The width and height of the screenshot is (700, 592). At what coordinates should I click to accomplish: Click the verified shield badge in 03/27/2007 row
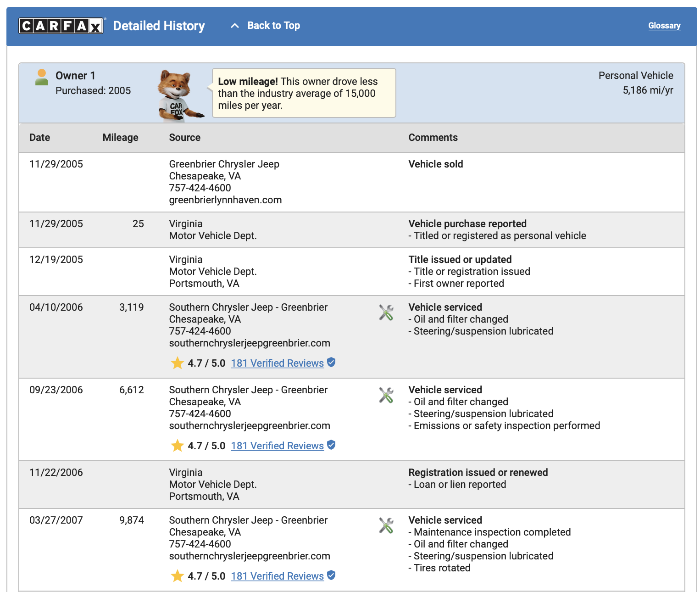point(331,575)
